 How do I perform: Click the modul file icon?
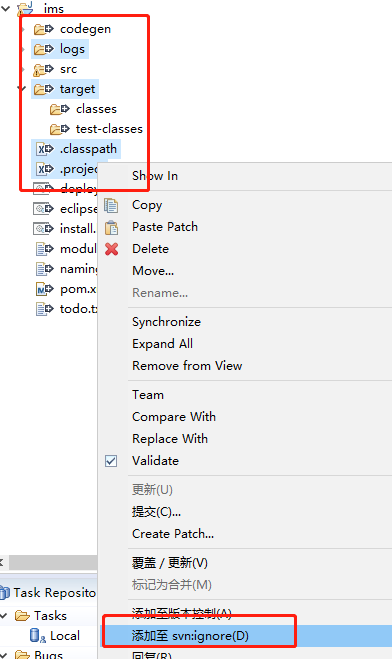click(45, 249)
